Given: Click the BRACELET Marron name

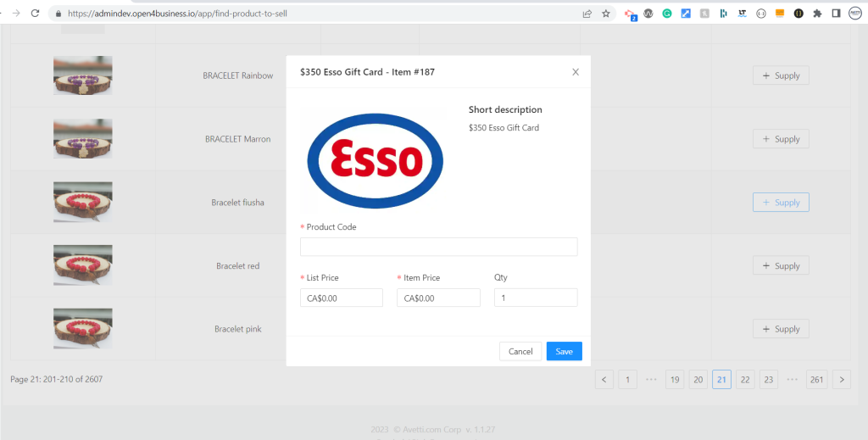Looking at the screenshot, I should (238, 139).
